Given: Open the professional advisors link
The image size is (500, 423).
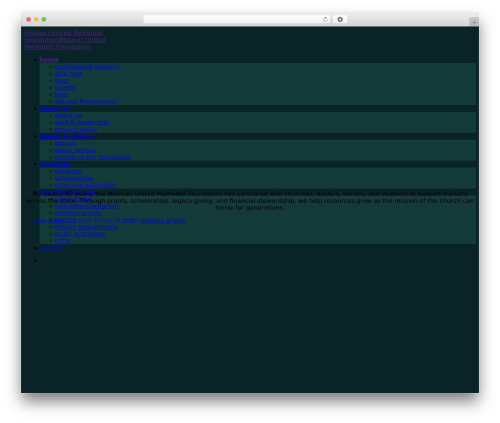Looking at the screenshot, I should 87,67.
